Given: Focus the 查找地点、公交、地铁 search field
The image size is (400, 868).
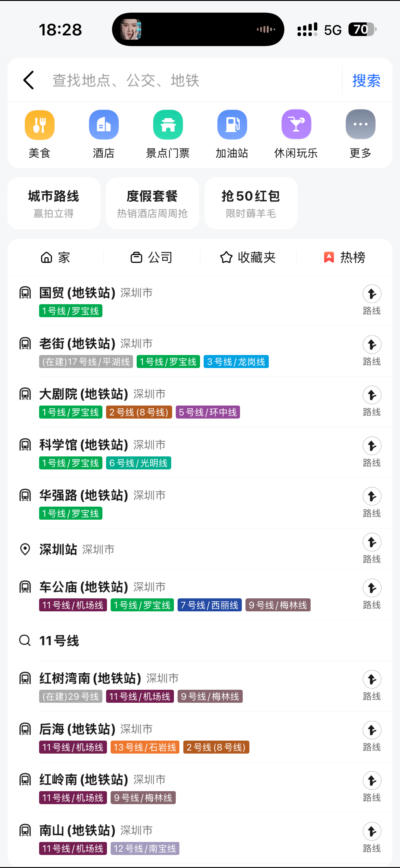Looking at the screenshot, I should (x=189, y=81).
